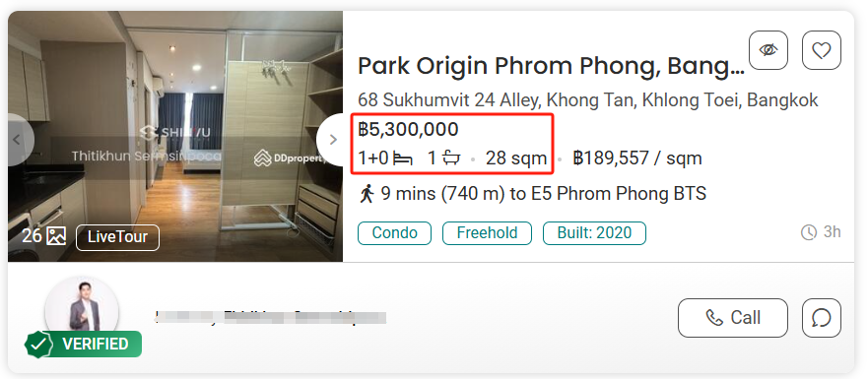Save listing with the heart icon
The width and height of the screenshot is (868, 379).
[x=822, y=50]
